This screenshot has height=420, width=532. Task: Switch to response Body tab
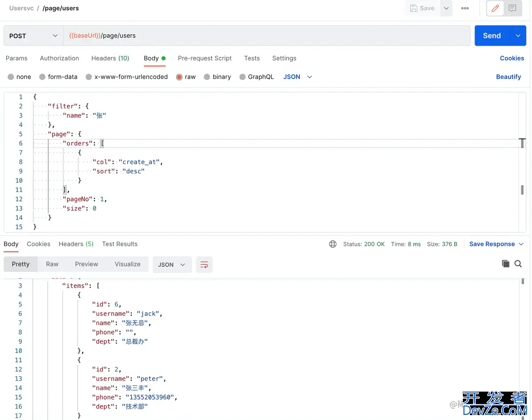(x=11, y=244)
